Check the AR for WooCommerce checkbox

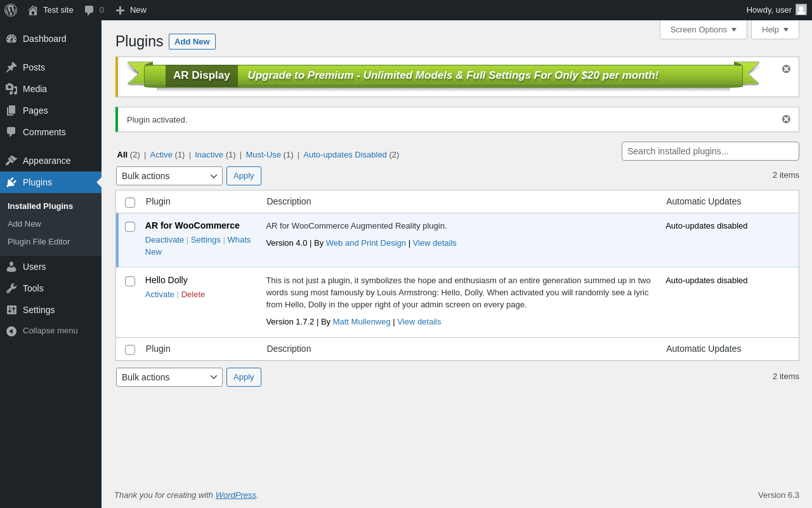[x=130, y=227]
